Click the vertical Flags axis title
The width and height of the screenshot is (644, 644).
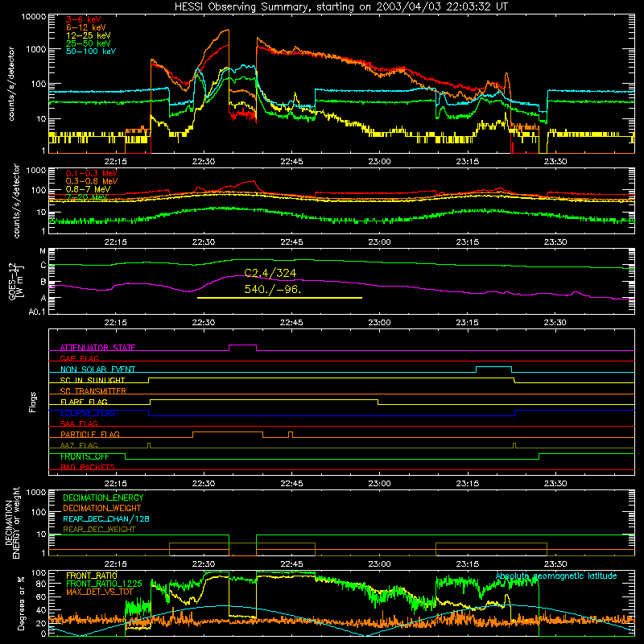pos(33,402)
